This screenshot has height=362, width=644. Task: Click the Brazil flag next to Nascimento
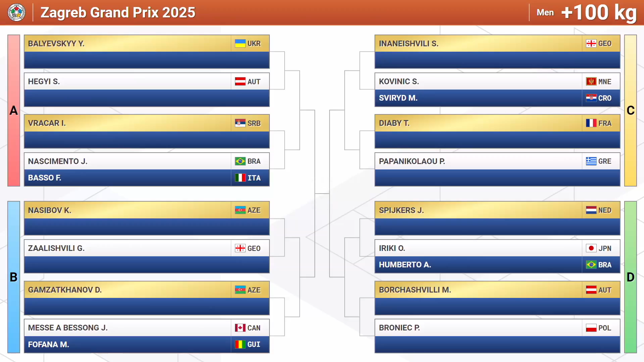(240, 161)
